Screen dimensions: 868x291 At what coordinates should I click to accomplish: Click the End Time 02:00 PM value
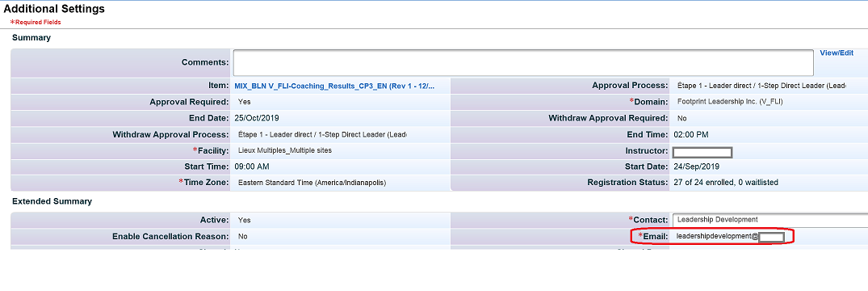tap(691, 135)
